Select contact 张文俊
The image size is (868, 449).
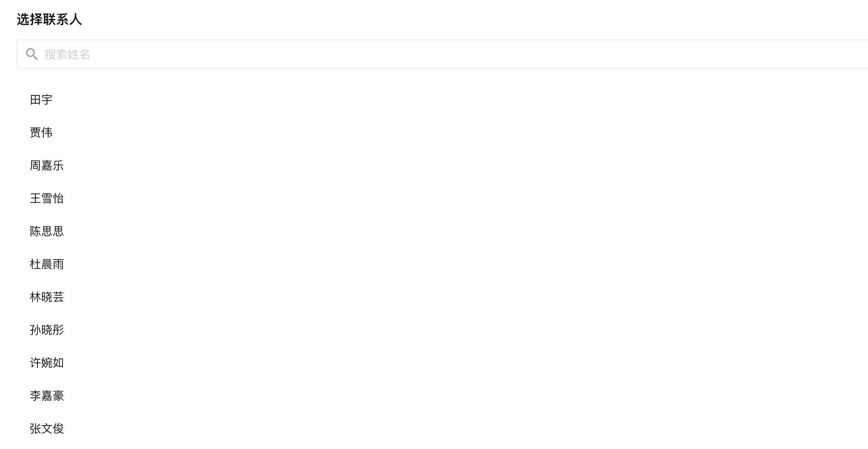(x=442, y=428)
